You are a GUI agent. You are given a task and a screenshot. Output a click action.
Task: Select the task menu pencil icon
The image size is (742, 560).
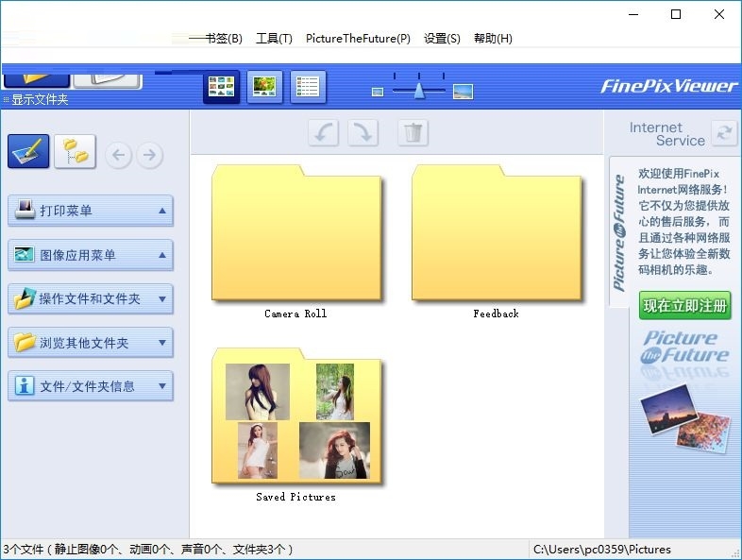click(x=28, y=152)
